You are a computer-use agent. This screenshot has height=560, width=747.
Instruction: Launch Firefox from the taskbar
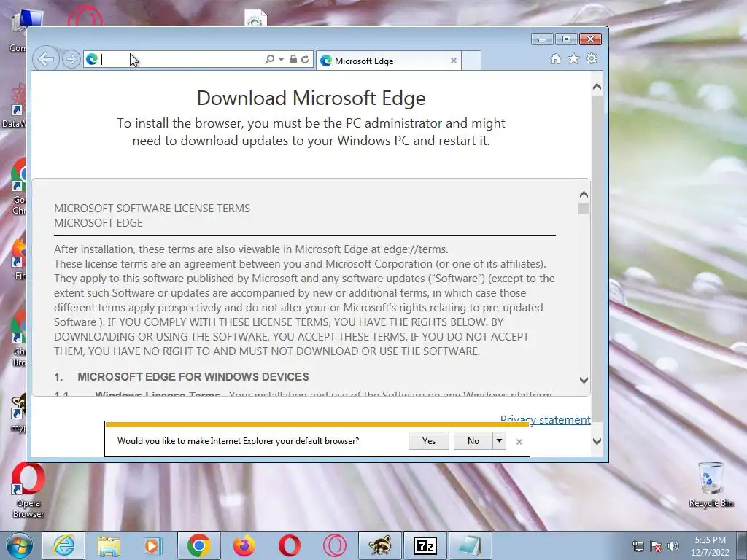pyautogui.click(x=244, y=545)
